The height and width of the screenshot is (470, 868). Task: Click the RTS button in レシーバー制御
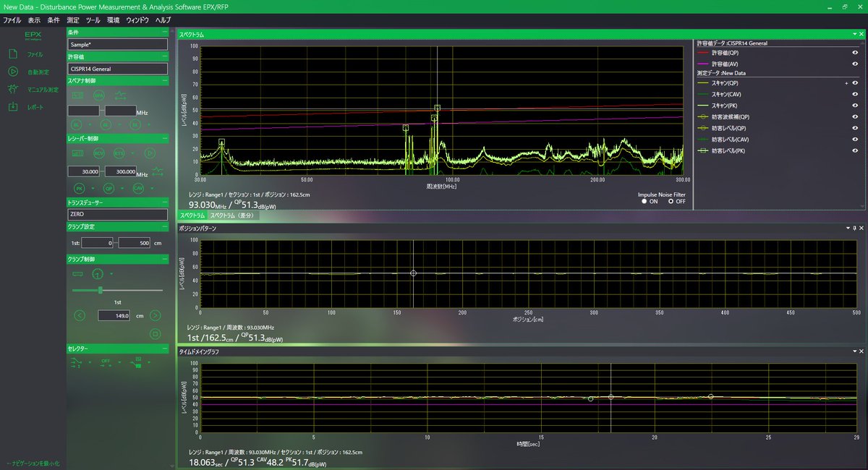tap(119, 153)
